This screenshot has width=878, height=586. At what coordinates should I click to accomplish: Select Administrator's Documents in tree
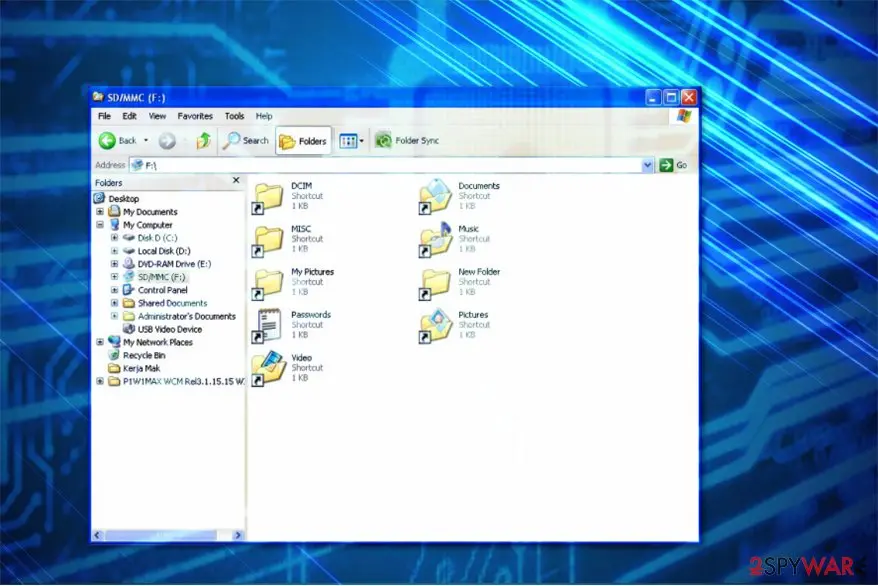(x=186, y=316)
